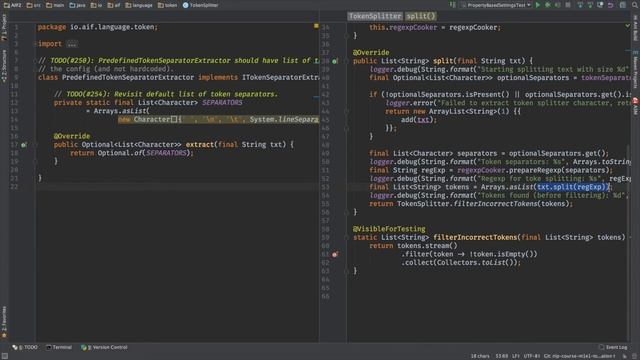
Task: Open the Ant Build side panel
Action: [x=636, y=28]
